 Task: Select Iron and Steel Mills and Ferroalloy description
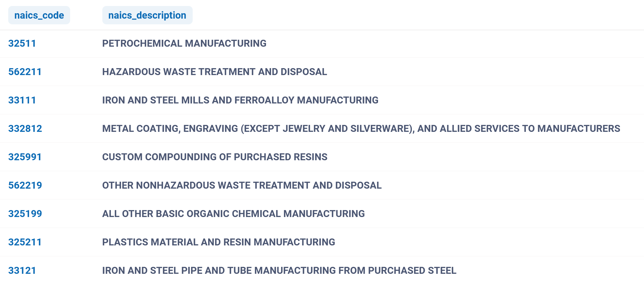[240, 100]
